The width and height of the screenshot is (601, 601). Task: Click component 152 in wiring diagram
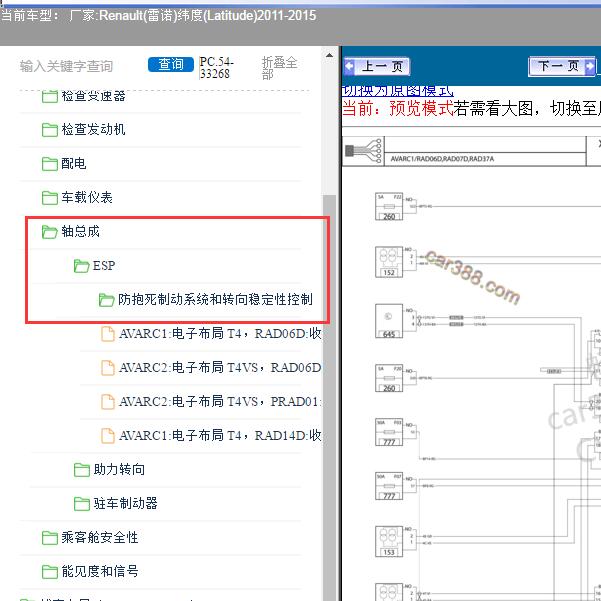click(x=389, y=262)
